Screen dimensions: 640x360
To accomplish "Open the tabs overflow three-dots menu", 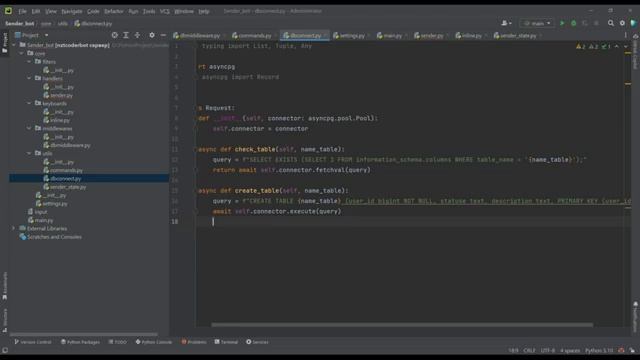I will click(x=625, y=36).
